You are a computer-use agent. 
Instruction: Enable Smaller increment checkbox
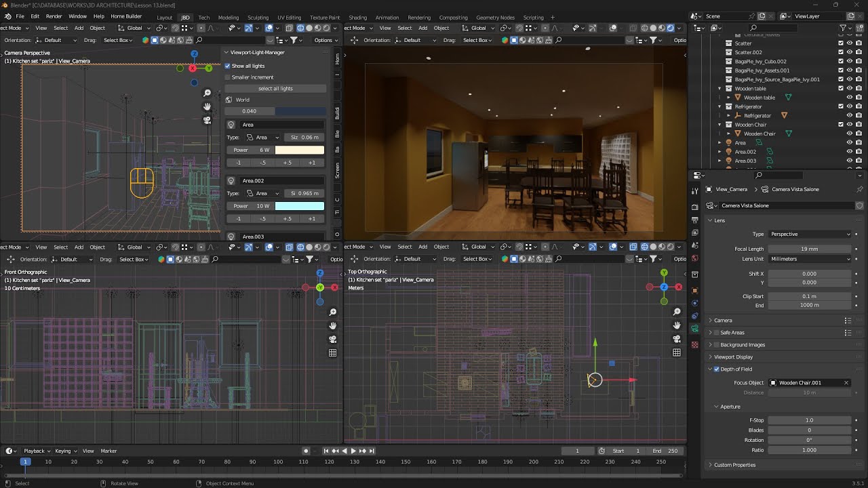228,77
